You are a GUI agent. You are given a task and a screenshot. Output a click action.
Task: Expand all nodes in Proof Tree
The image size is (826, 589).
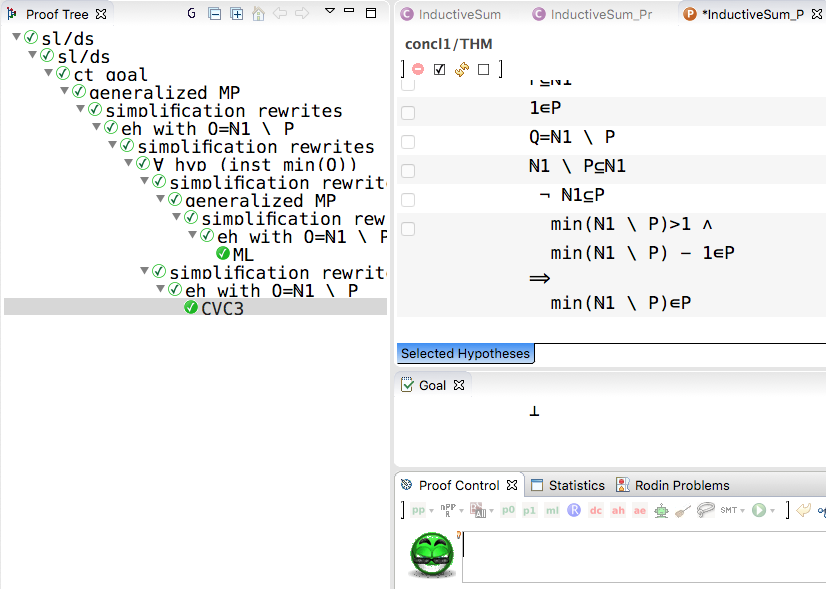click(236, 14)
